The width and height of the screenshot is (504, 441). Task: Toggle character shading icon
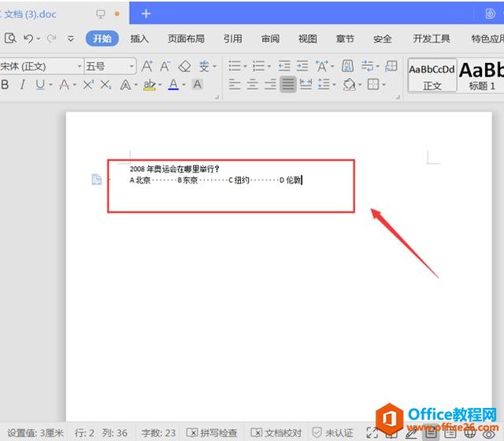[x=198, y=84]
